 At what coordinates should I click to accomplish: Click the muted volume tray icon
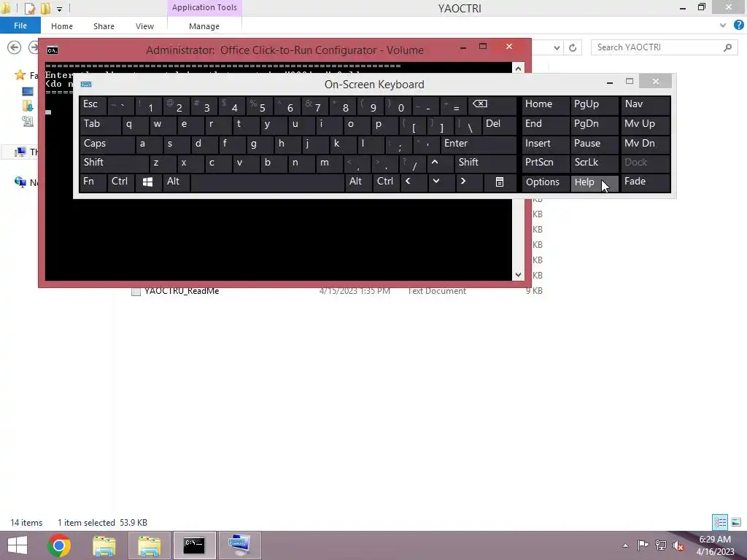coord(678,545)
